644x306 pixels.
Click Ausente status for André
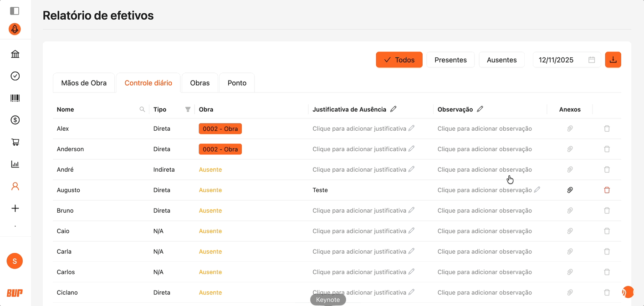click(x=210, y=169)
